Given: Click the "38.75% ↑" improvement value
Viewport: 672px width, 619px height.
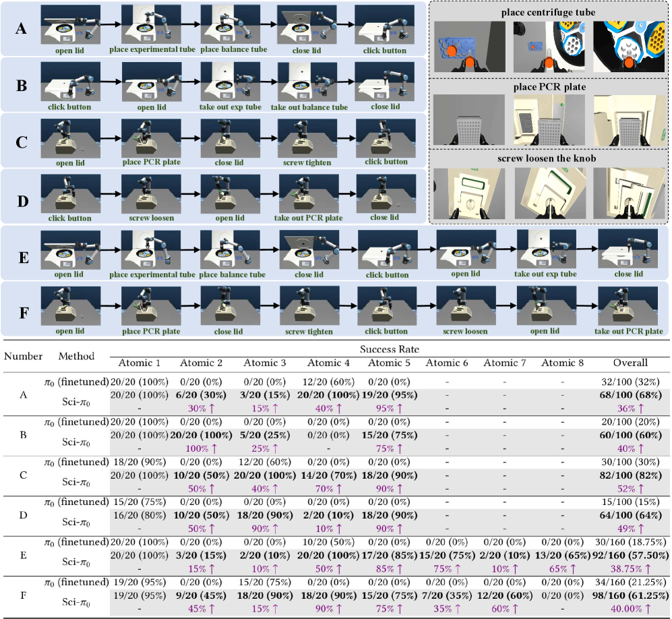Looking at the screenshot, I should (628, 568).
